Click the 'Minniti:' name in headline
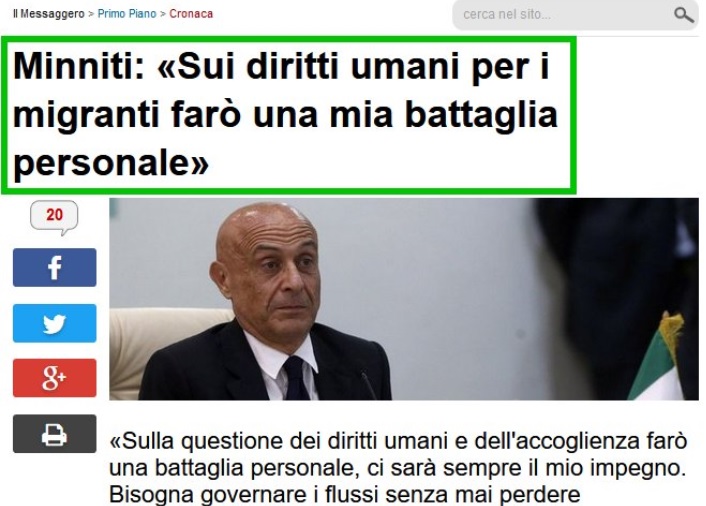The height and width of the screenshot is (506, 706). coord(79,67)
